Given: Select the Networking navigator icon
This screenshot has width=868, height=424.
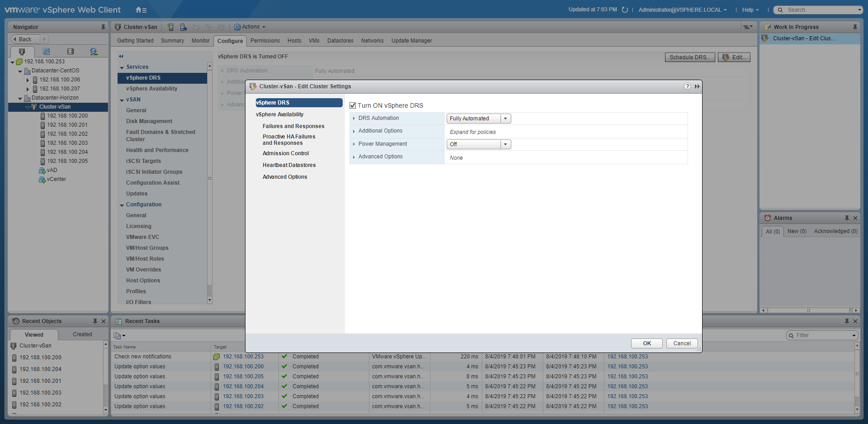Looking at the screenshot, I should coord(94,52).
